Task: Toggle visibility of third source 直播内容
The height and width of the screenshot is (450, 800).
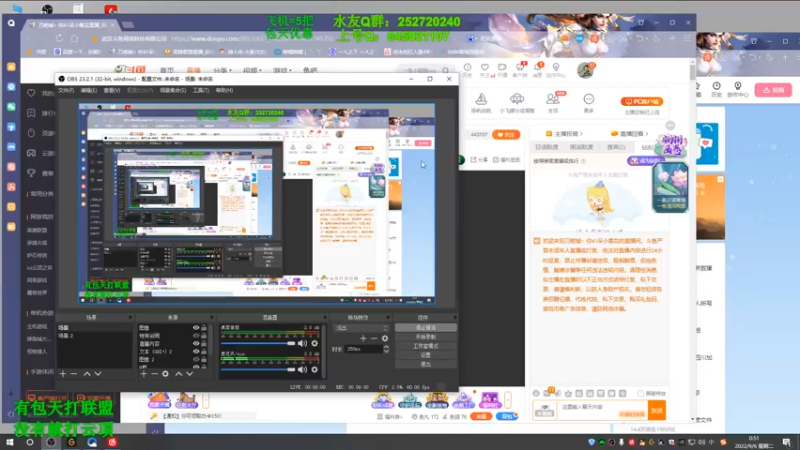Action: [x=196, y=343]
